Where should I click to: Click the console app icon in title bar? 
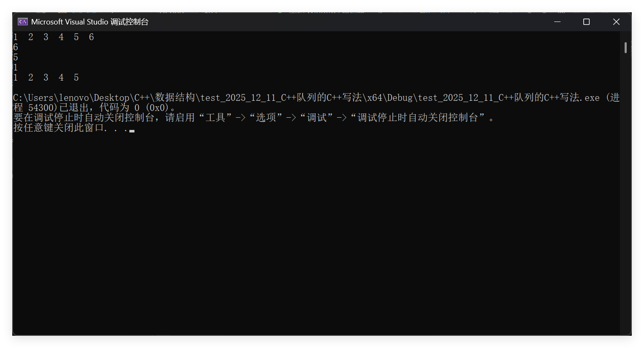click(x=23, y=22)
